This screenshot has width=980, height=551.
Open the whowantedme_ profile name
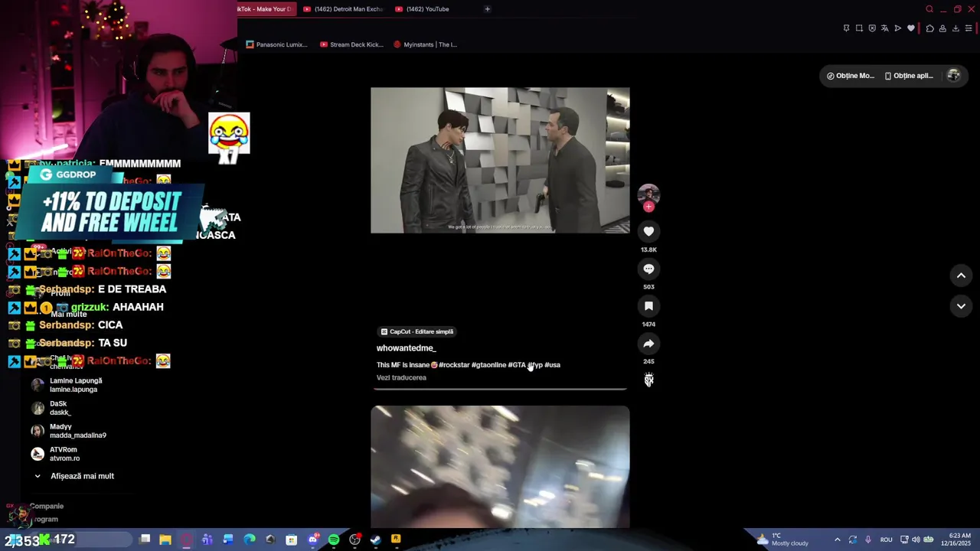click(406, 348)
